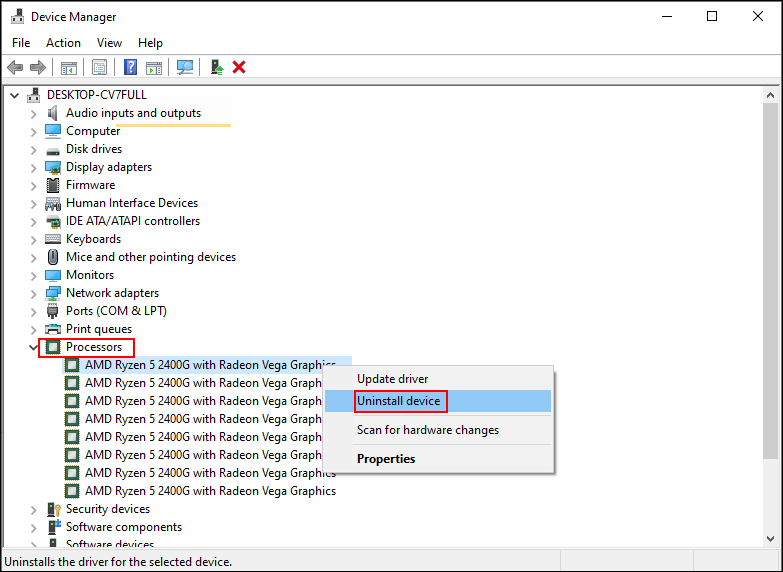Screen dimensions: 783x572
Task: Open the Help menu
Action: (x=150, y=43)
